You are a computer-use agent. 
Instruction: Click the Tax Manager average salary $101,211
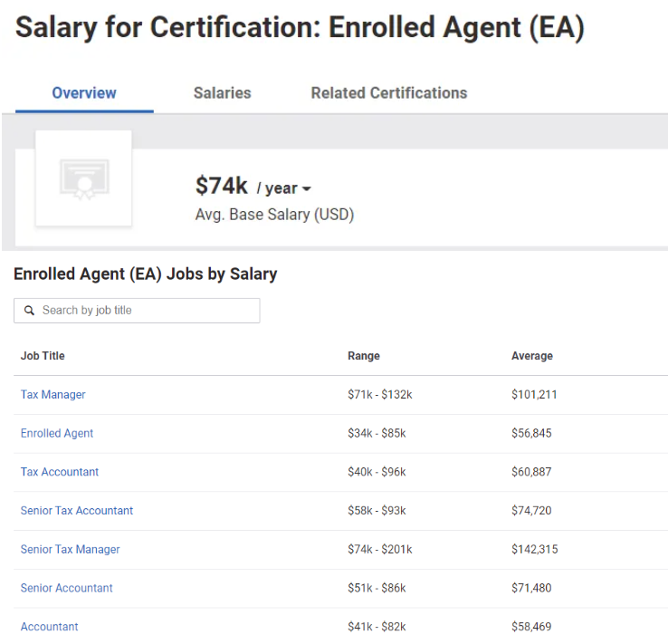click(x=535, y=395)
